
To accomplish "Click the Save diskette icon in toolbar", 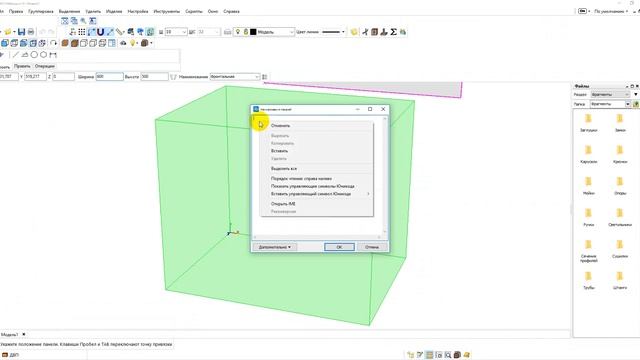I will 21,32.
